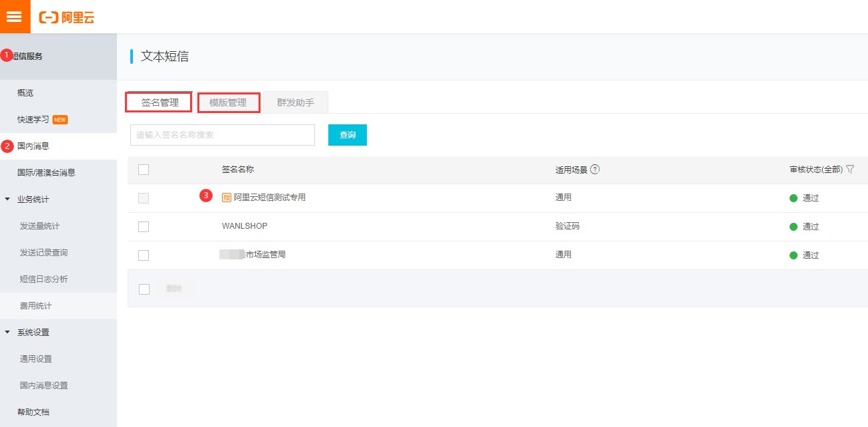Screen dimensions: 868x427
Task: Click the gift badge icon before 阿里云短信测试专用
Action: 227,198
